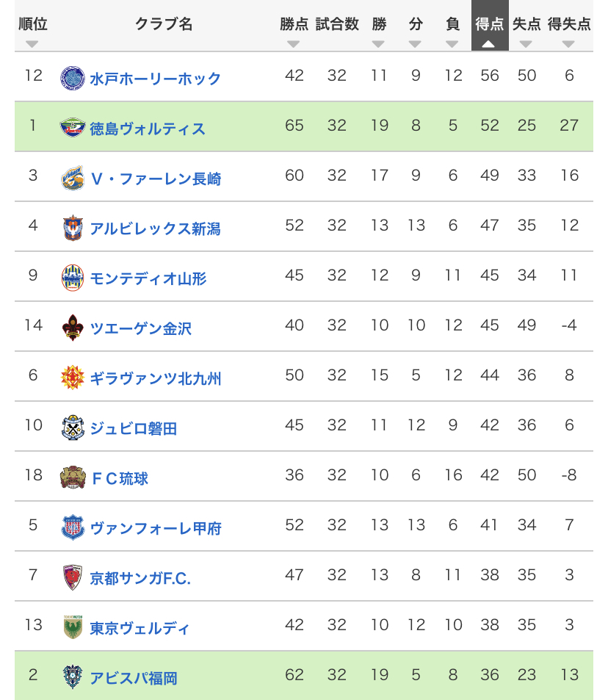Select the 得失点 column header
This screenshot has height=700, width=608.
(x=569, y=24)
